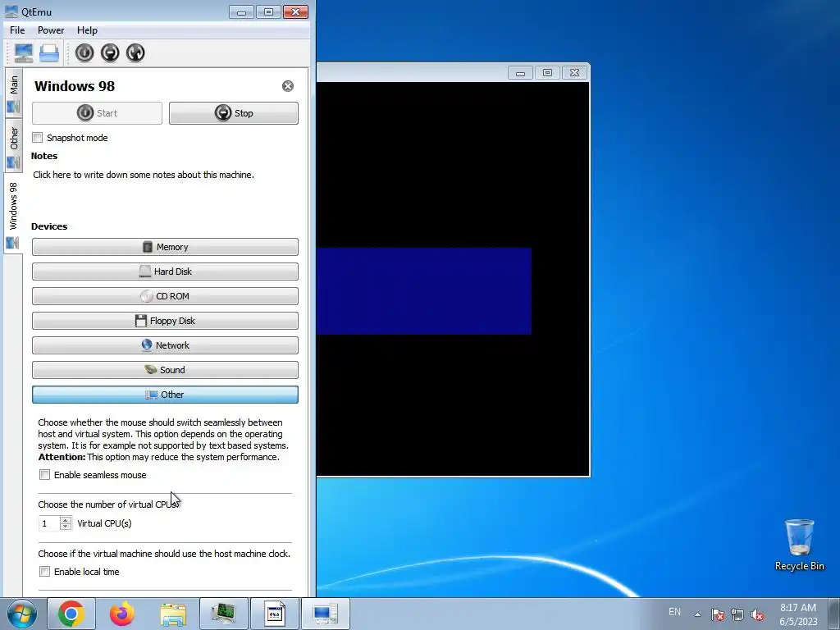Switch to the QtEmu taskbar item

tap(224, 614)
